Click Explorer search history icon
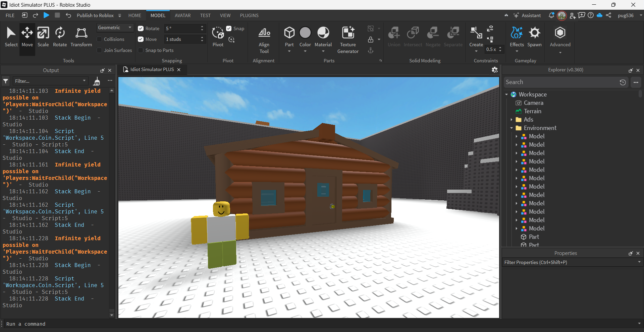Image resolution: width=644 pixels, height=332 pixels. pyautogui.click(x=623, y=82)
